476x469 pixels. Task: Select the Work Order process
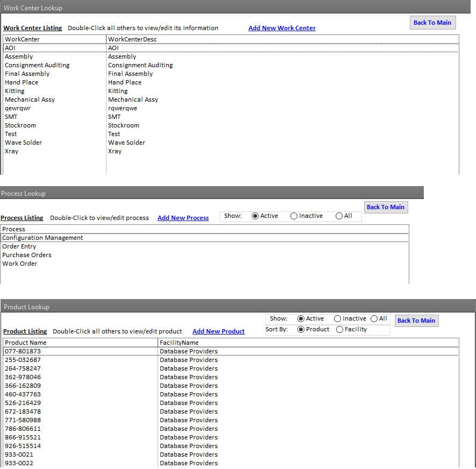[x=204, y=264]
